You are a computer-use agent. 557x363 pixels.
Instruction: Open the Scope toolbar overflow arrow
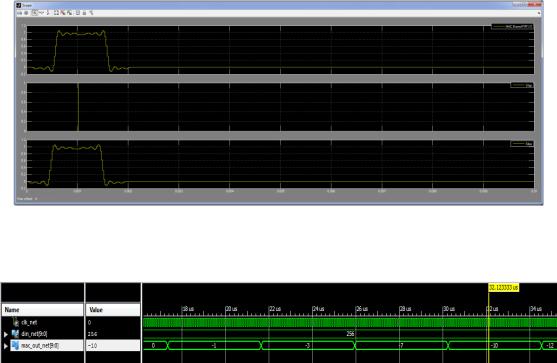539,13
